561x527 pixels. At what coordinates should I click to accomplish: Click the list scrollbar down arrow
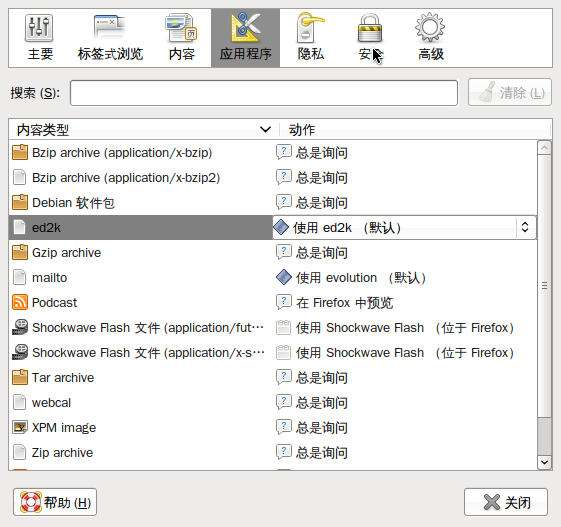[x=544, y=462]
